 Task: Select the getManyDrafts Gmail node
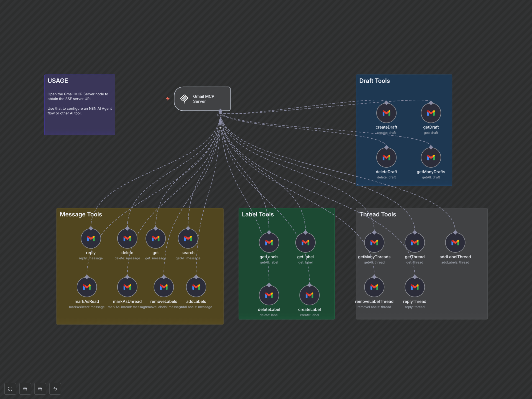click(431, 158)
